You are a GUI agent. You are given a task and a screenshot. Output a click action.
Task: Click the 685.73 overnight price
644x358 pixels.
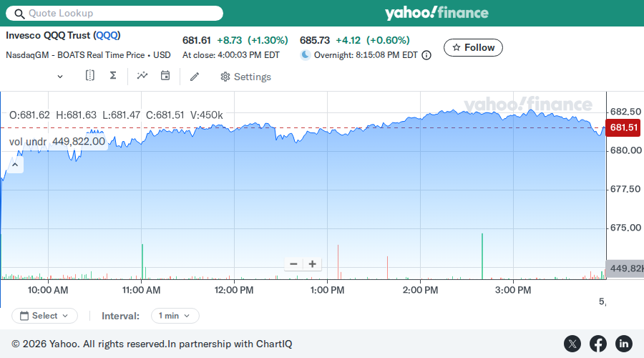pyautogui.click(x=315, y=40)
